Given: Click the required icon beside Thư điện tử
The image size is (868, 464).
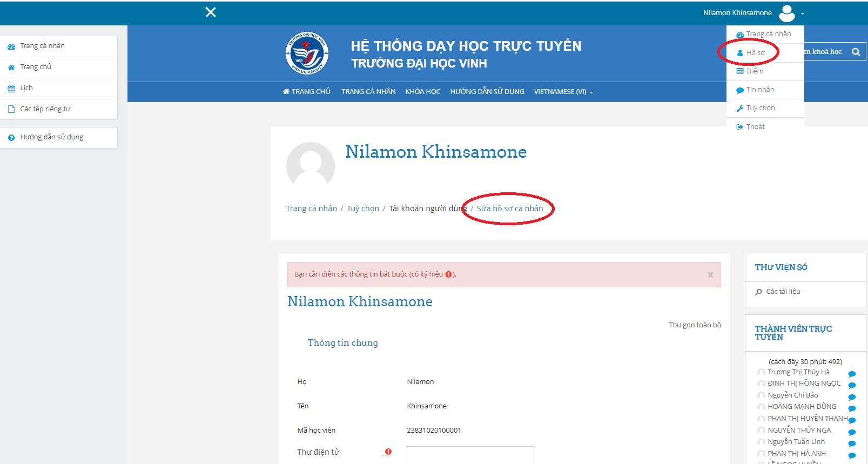Looking at the screenshot, I should [388, 452].
